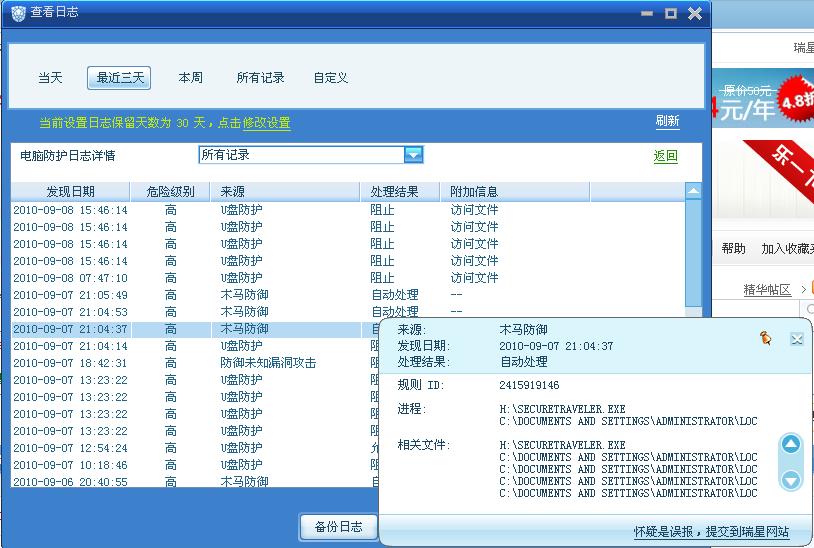
Task: Select log row 2010-09-07 10:18:46
Action: point(195,465)
